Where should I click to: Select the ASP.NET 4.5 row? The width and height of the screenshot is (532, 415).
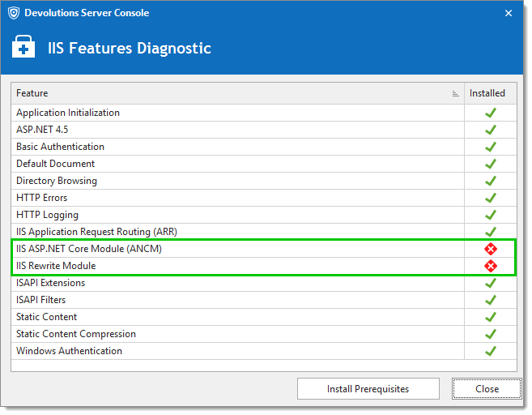point(264,130)
